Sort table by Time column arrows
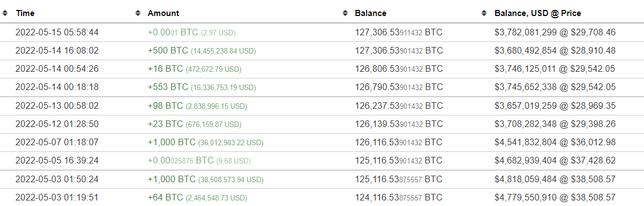644x206 pixels. coord(5,13)
